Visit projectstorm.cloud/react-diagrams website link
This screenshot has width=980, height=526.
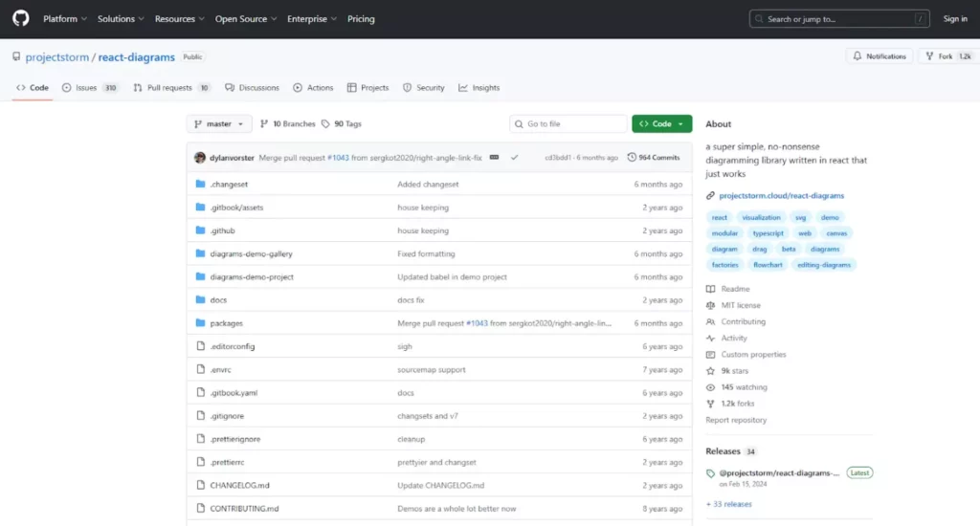[781, 195]
